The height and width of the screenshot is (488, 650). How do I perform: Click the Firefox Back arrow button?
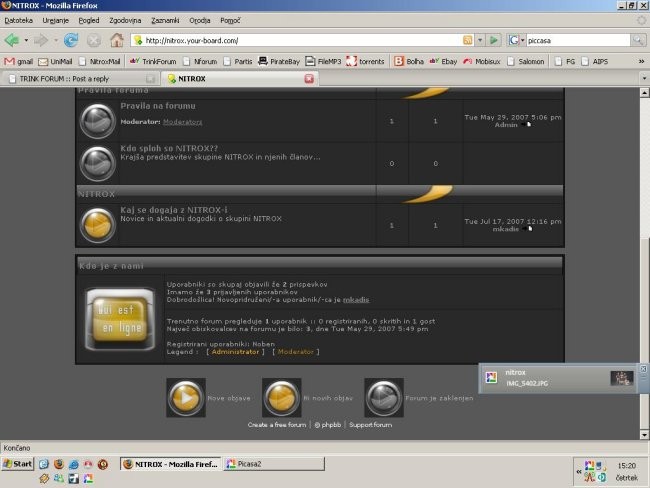[12, 40]
